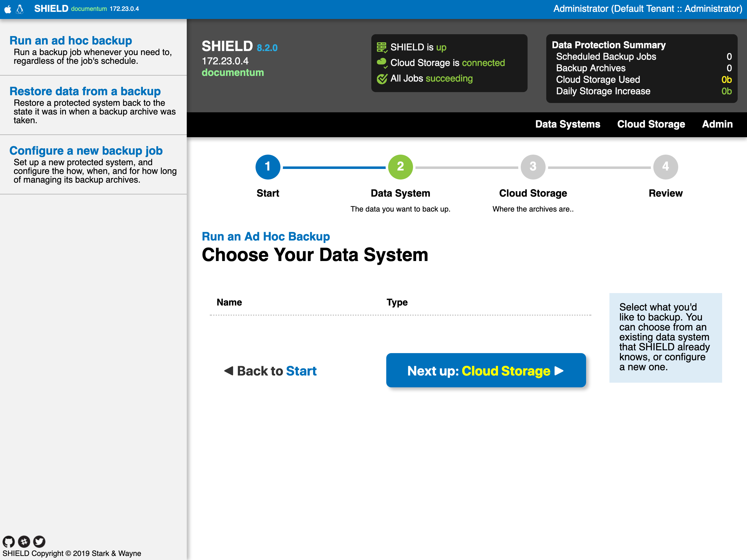747x560 pixels.
Task: Click the SHIELD is up server icon
Action: click(382, 47)
